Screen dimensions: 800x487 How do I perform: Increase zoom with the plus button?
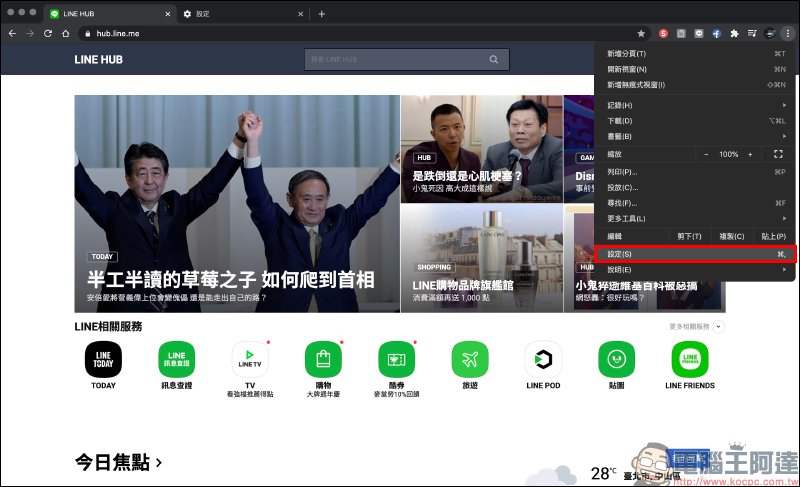pyautogui.click(x=750, y=154)
